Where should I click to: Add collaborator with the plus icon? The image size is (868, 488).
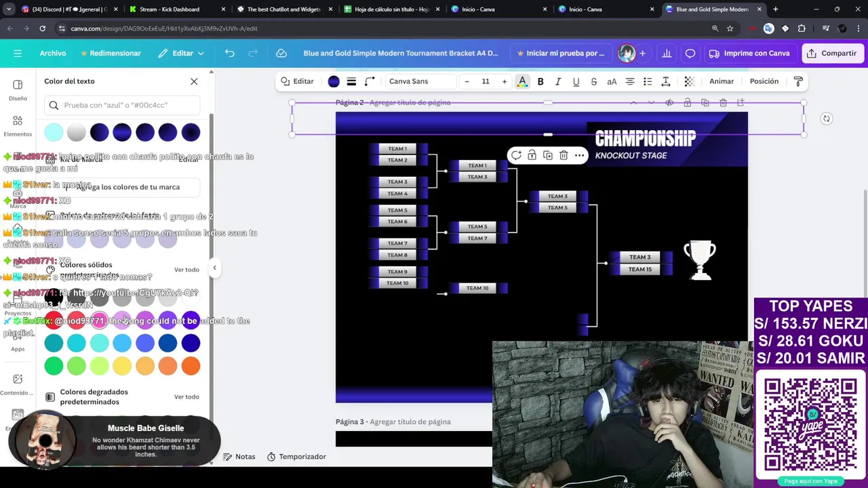pos(642,53)
